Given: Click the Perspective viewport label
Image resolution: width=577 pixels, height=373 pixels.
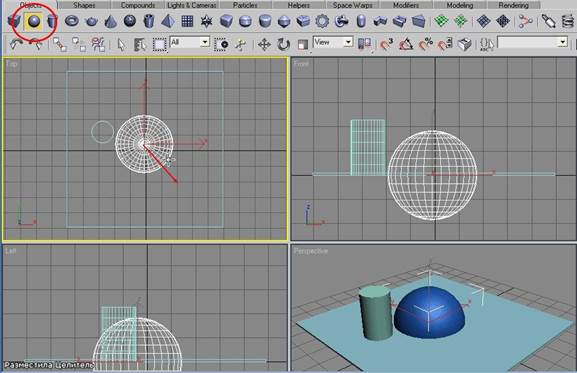Looking at the screenshot, I should [x=311, y=251].
